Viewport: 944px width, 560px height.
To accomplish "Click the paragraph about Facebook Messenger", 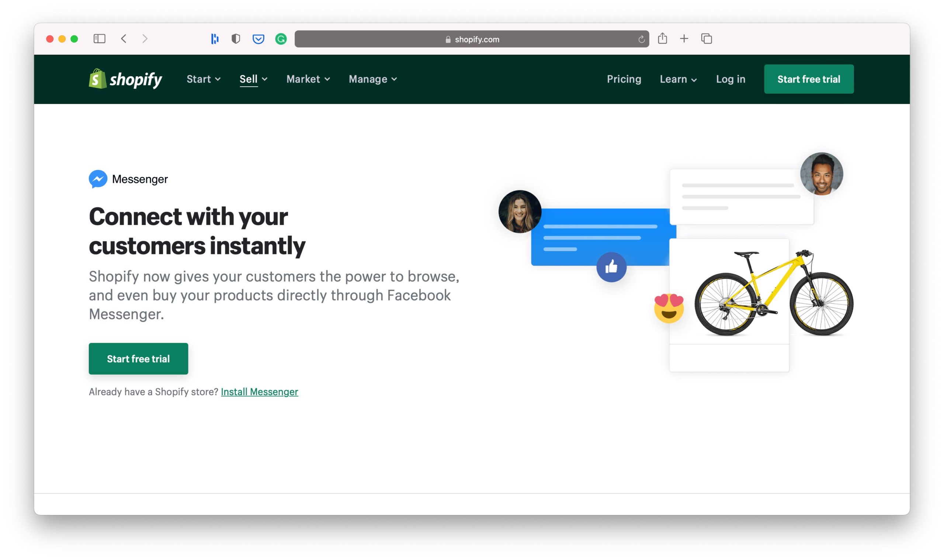I will click(x=274, y=295).
